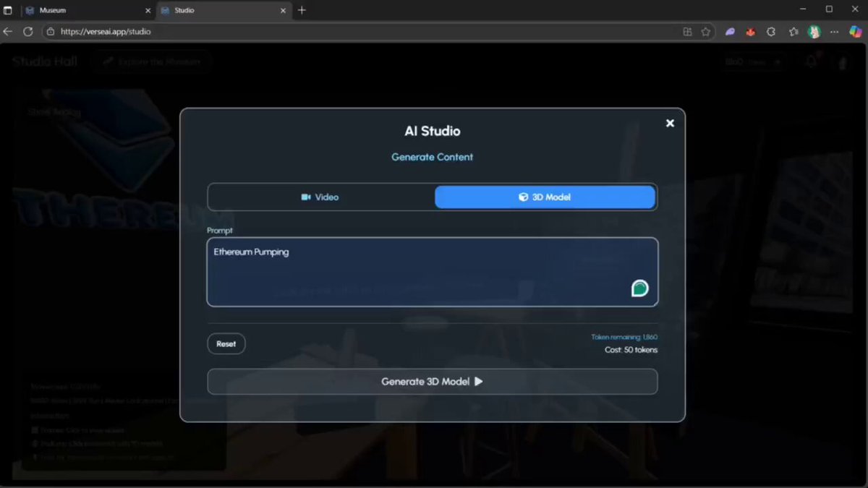The width and height of the screenshot is (868, 488).
Task: Click the Studio Hall title
Action: click(x=45, y=61)
